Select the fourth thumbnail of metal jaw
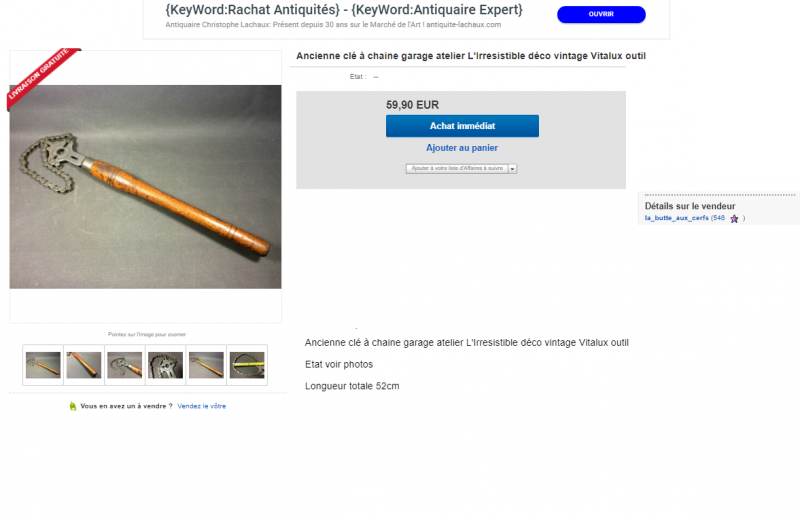Viewport: 800px width, 517px height. (165, 365)
